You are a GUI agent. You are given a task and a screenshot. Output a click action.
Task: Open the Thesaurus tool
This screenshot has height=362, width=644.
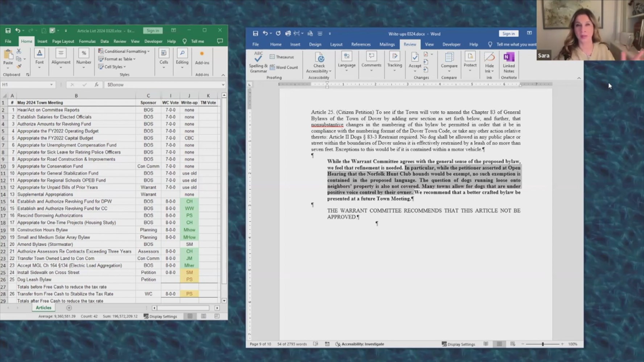[282, 57]
